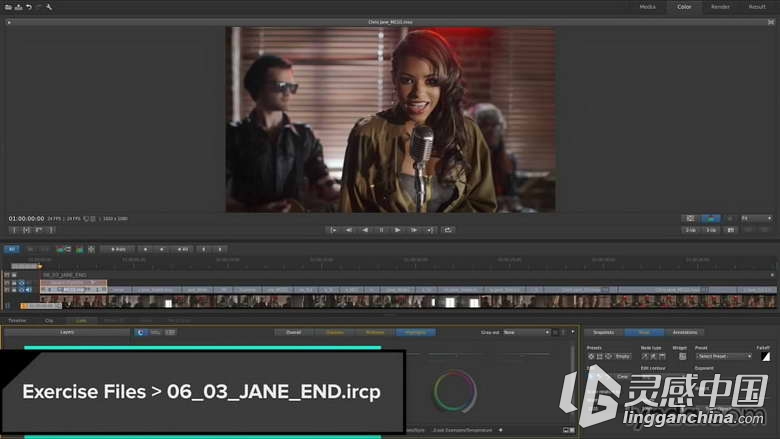The image size is (780, 439).
Task: Open the Result tab
Action: (757, 7)
